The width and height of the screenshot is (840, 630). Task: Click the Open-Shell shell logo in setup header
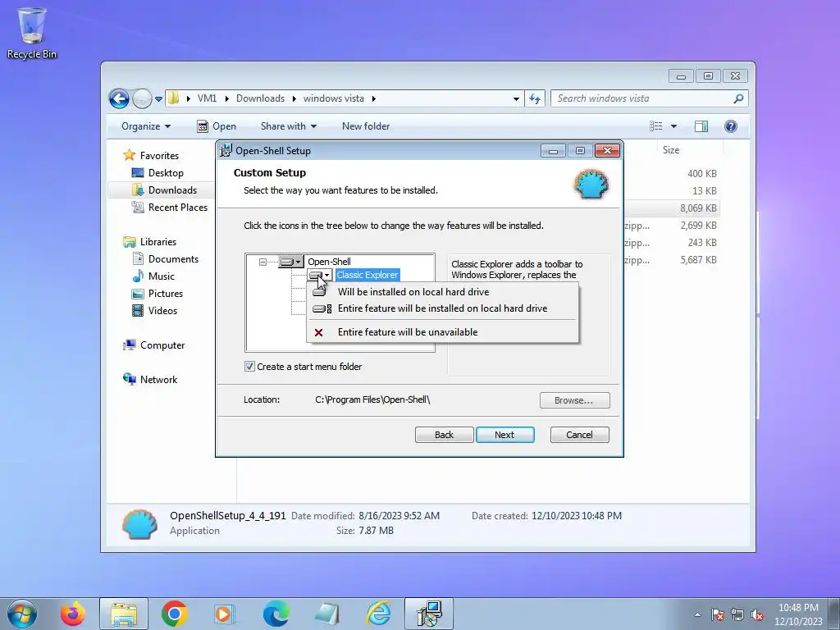tap(591, 185)
